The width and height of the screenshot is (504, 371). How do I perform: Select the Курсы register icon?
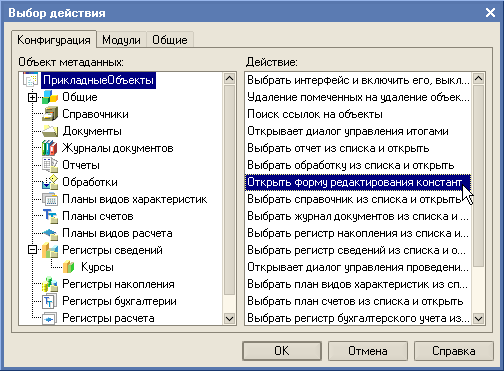[69, 267]
